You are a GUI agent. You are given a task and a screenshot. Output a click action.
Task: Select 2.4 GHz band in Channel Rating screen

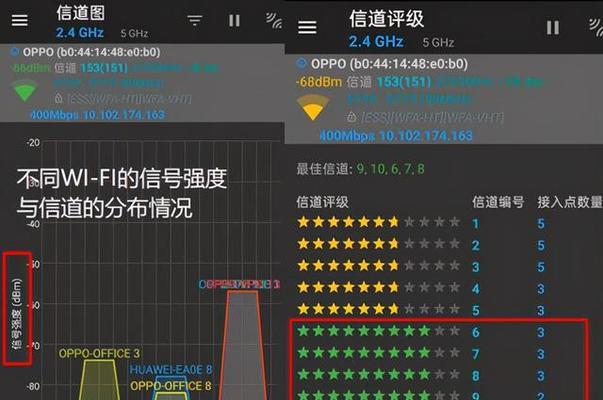click(376, 41)
